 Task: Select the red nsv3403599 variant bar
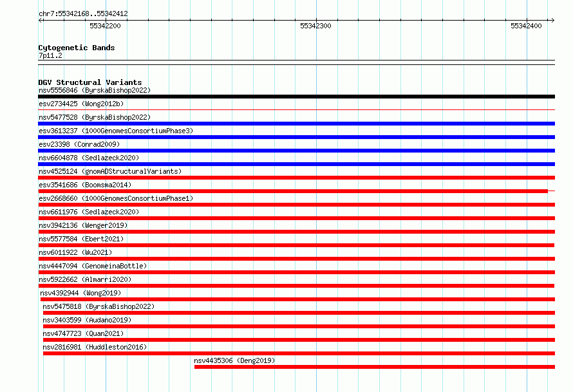[x=299, y=326]
